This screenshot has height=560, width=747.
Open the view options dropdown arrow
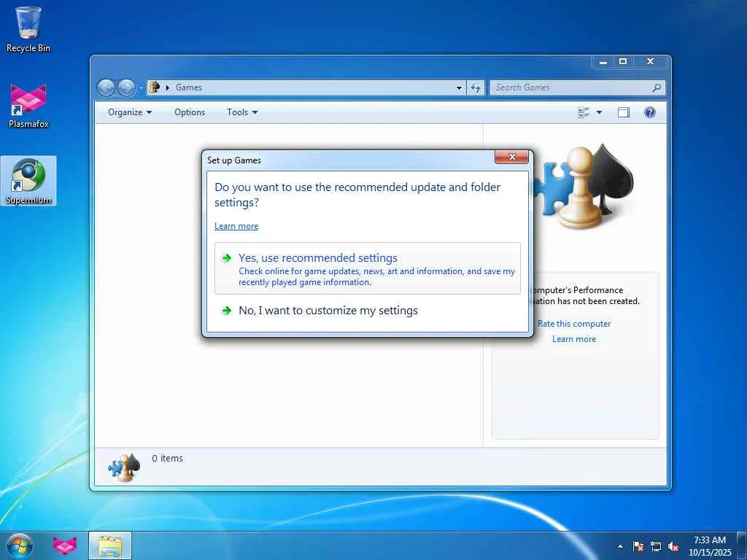click(600, 112)
